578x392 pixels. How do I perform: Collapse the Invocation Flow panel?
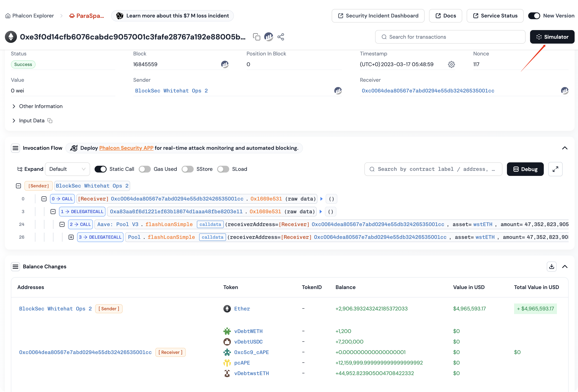[565, 148]
